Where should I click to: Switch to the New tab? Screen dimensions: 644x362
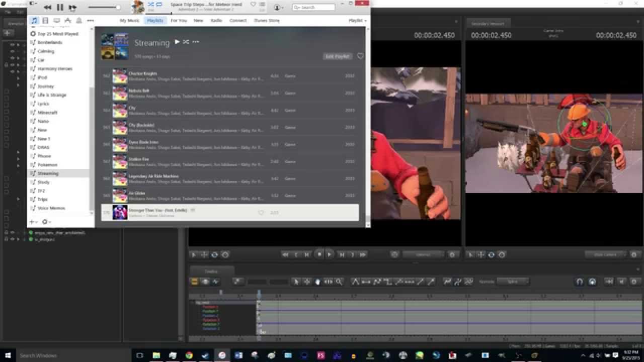[198, 21]
